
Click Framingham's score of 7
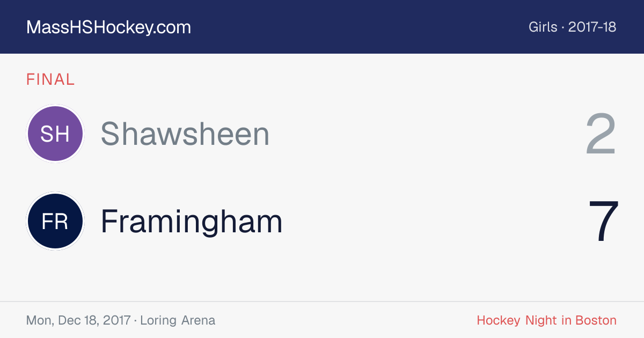pyautogui.click(x=604, y=222)
